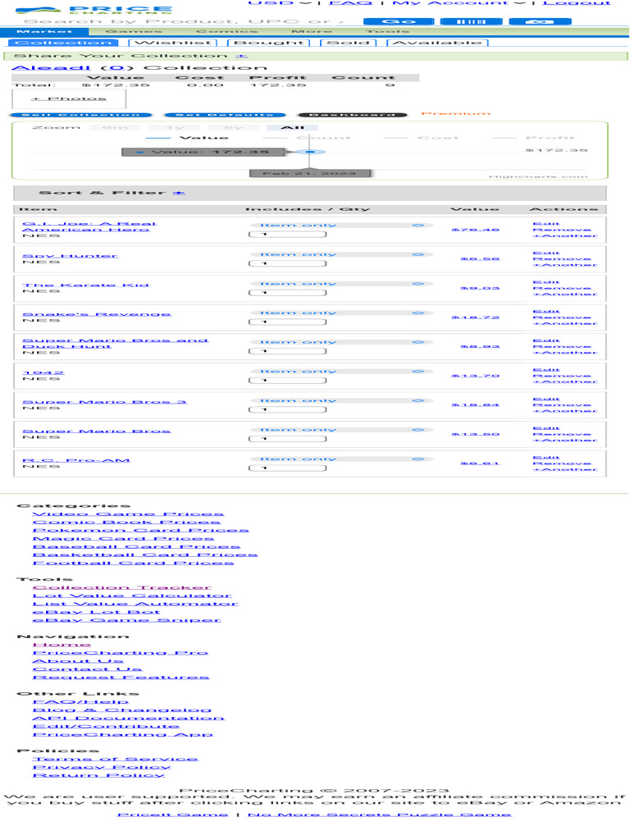
Task: Click the PriceCharting logo
Action: click(94, 10)
